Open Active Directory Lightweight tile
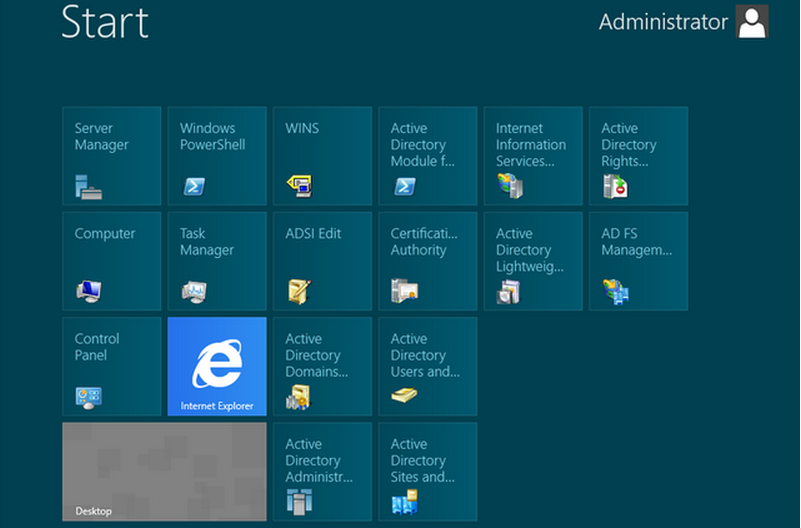This screenshot has width=801, height=528. (x=533, y=261)
